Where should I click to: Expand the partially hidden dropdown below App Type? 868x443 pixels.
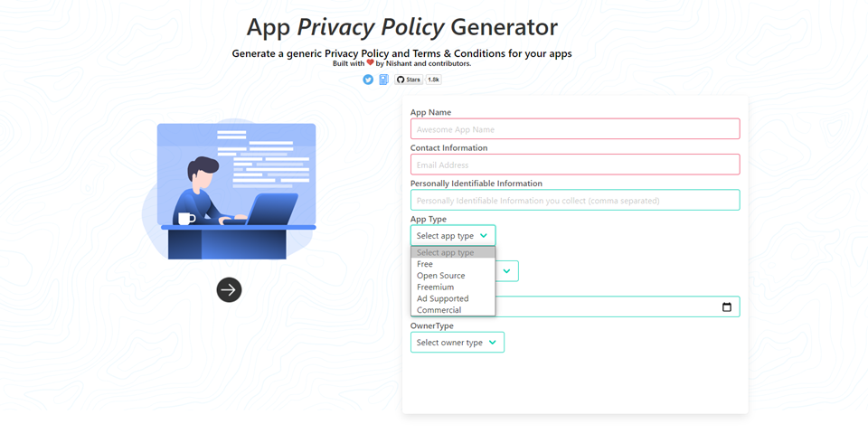pyautogui.click(x=507, y=271)
